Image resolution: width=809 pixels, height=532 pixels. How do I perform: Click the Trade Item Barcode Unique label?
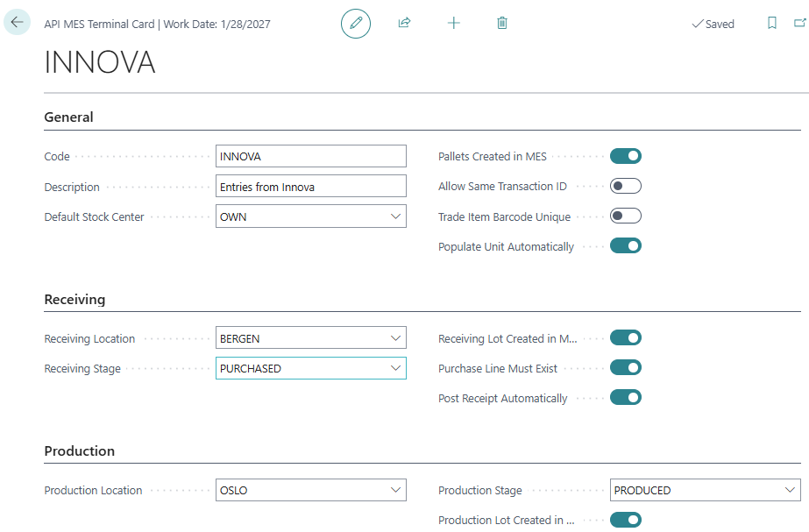tap(505, 216)
